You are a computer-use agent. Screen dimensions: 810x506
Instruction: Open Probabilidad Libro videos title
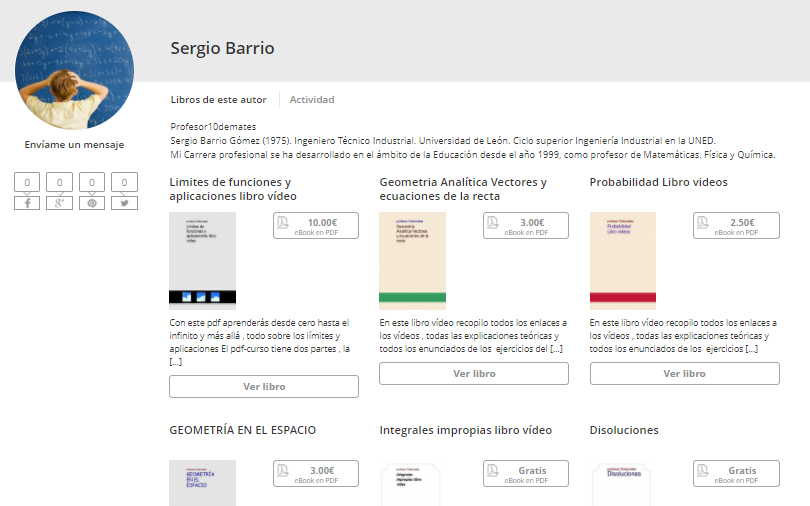pyautogui.click(x=659, y=182)
